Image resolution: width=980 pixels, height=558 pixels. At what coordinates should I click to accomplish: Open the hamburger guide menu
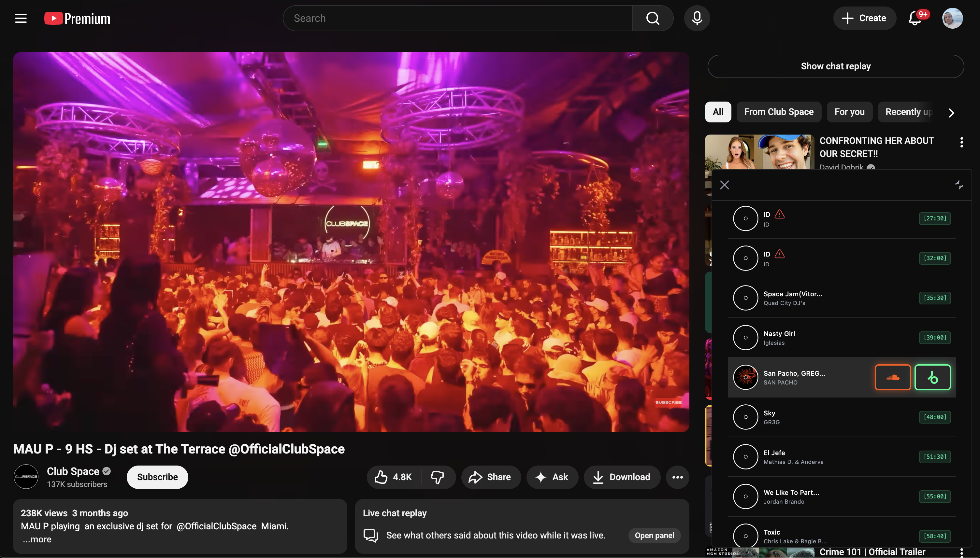(x=21, y=18)
